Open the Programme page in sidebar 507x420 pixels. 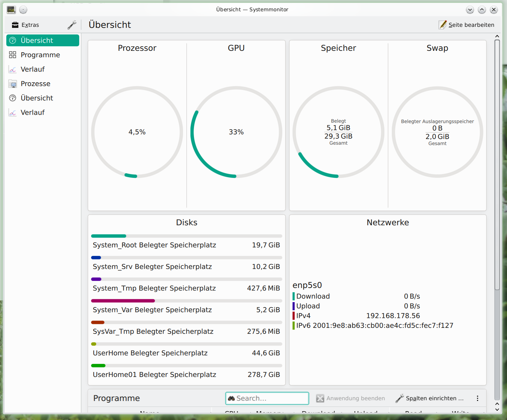tap(40, 55)
